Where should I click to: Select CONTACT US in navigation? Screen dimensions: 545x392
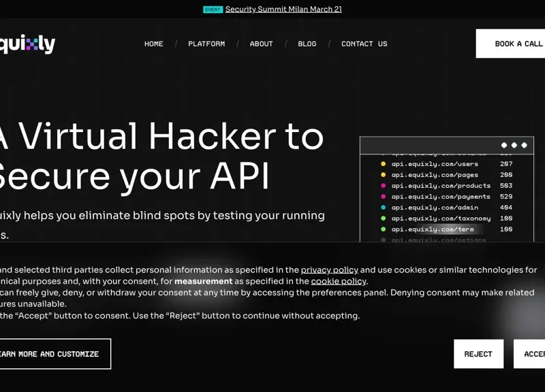pos(364,44)
